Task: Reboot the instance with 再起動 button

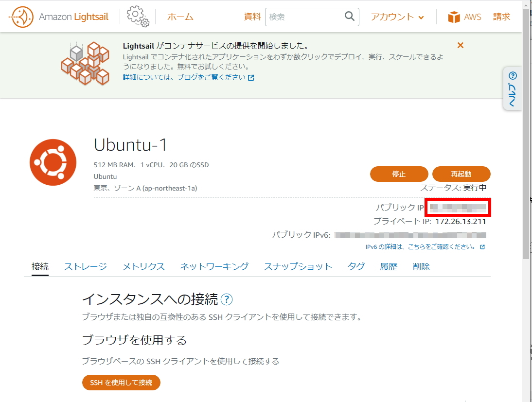Action: (461, 174)
